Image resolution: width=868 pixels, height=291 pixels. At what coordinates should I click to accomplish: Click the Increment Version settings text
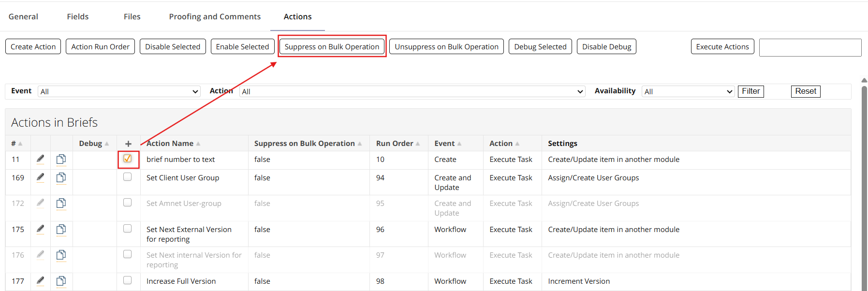(579, 281)
